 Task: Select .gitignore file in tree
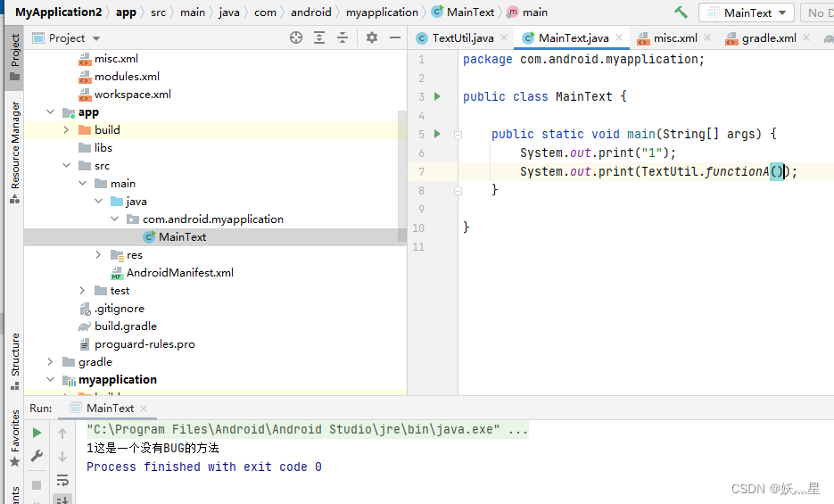(x=120, y=309)
